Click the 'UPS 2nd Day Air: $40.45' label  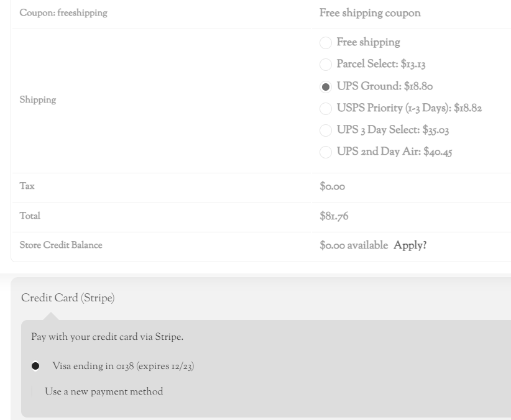394,152
